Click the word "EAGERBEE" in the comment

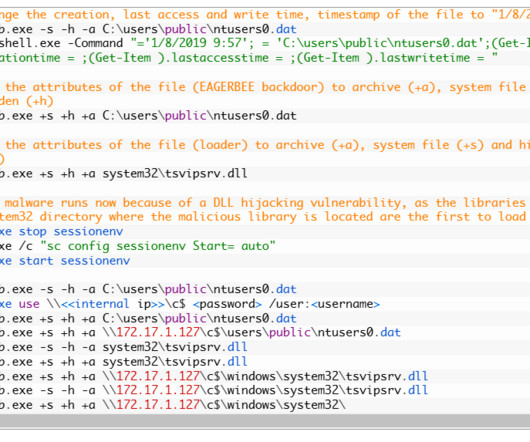tap(226, 87)
